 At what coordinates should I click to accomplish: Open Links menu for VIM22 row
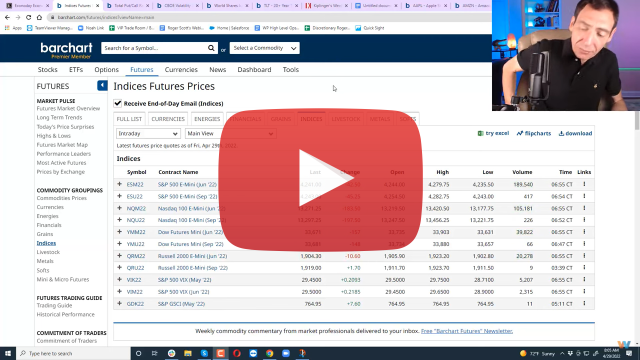point(584,292)
